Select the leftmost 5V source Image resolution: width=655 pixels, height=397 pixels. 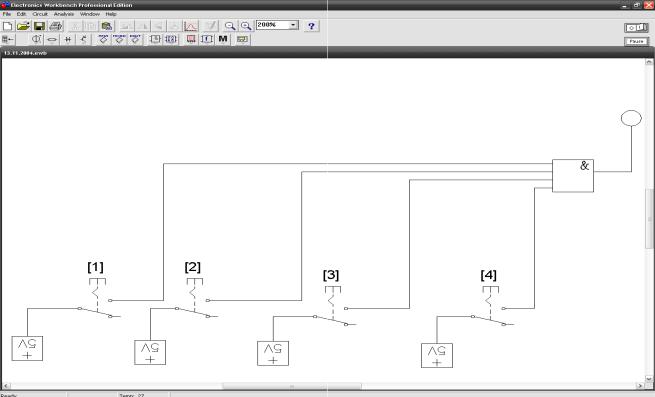pos(27,349)
